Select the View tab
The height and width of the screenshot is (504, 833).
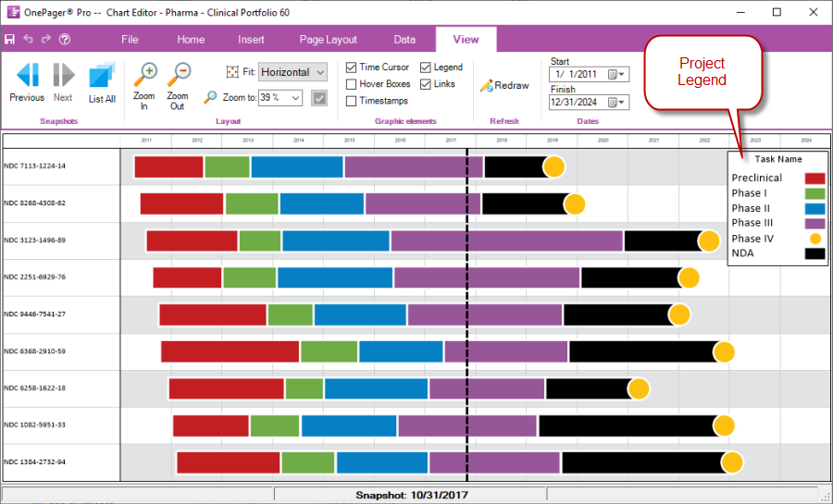coord(466,39)
